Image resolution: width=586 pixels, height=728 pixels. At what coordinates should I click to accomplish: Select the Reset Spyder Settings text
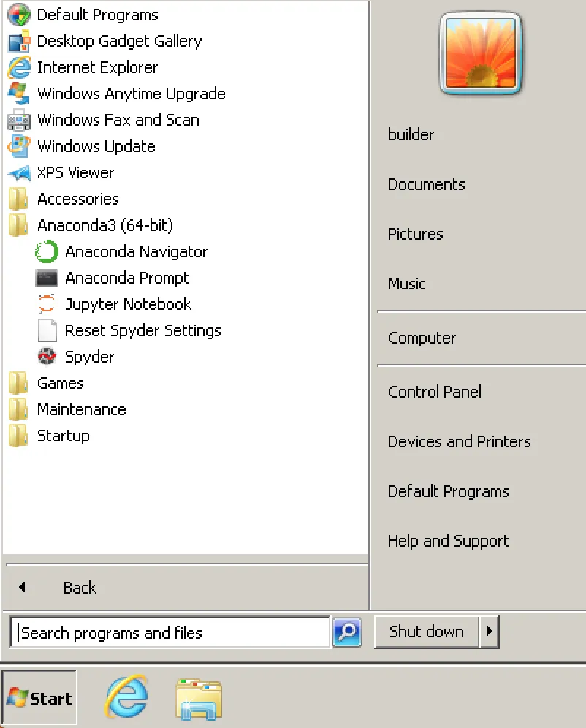pyautogui.click(x=143, y=330)
